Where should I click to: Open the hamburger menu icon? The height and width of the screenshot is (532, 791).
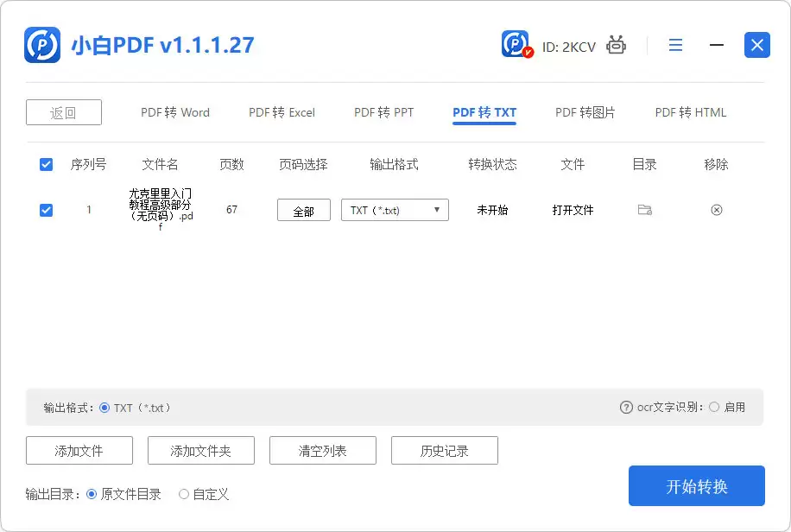675,45
